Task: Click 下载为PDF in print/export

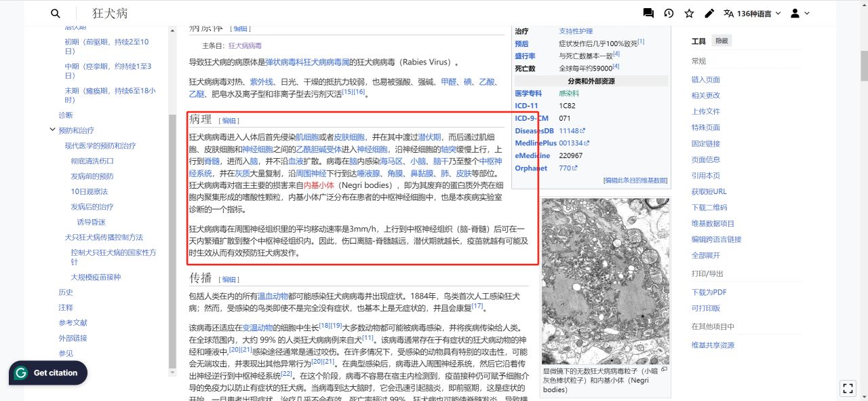Action: (709, 292)
